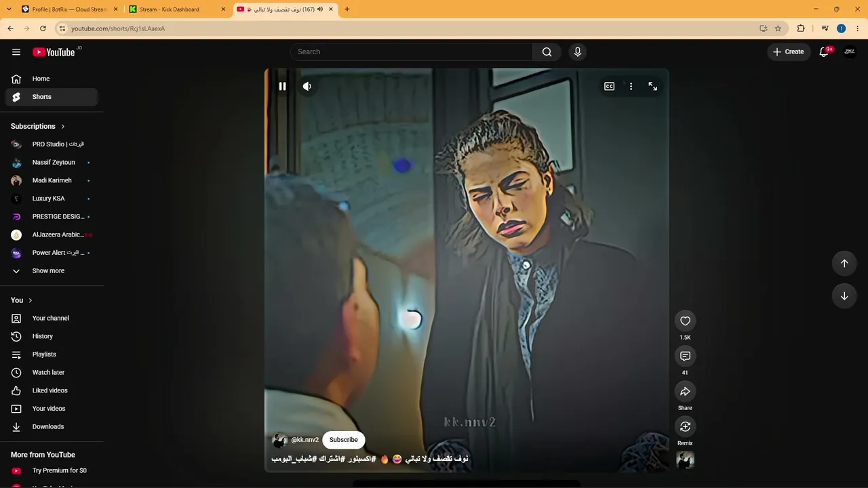Click the search magnifier button
Screen dimensions: 868x488
tap(547, 52)
